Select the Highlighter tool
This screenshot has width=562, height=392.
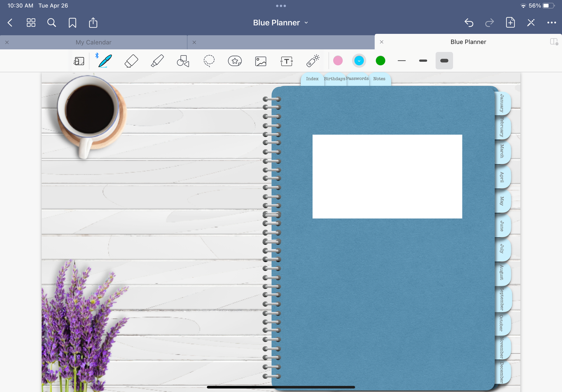tap(157, 61)
